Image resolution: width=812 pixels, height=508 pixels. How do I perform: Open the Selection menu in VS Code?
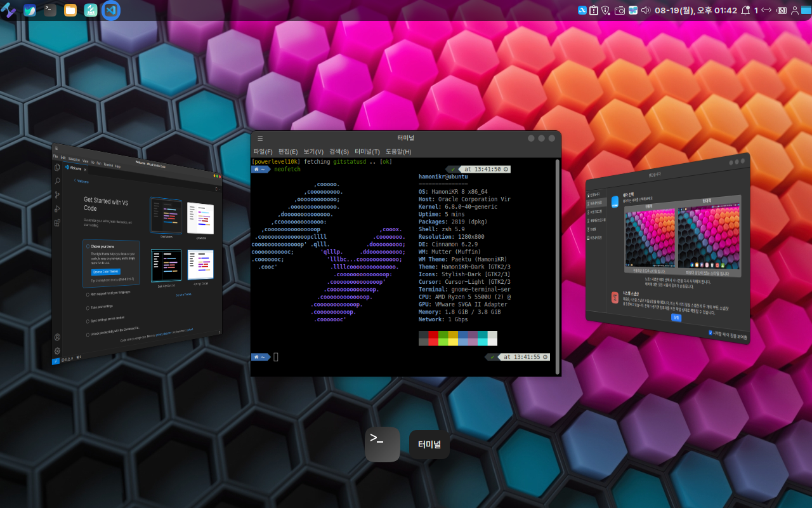(74, 159)
